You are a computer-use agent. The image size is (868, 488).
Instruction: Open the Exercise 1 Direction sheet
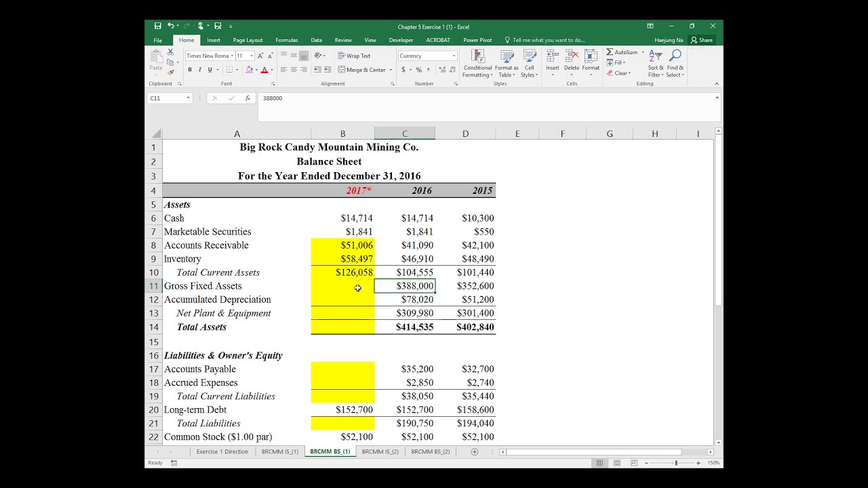(222, 451)
